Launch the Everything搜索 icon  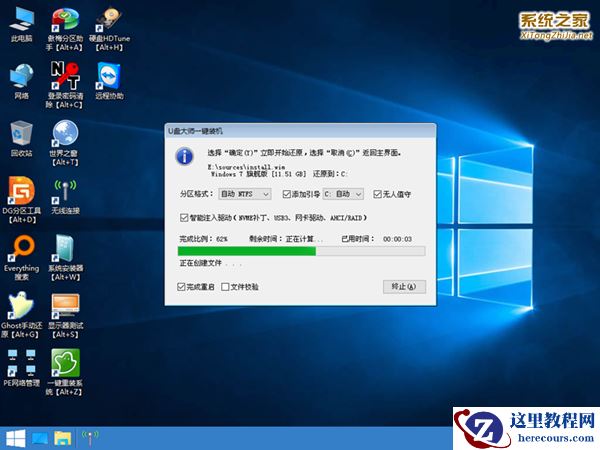click(x=21, y=257)
